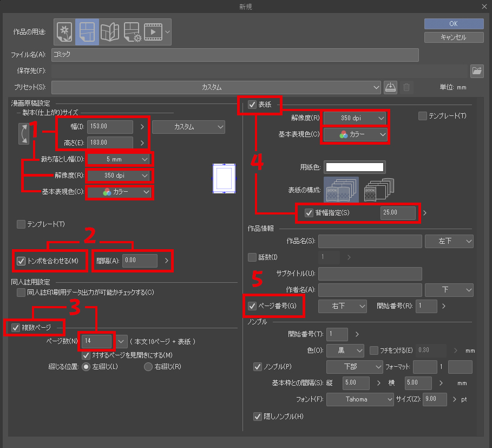Uncheck the 複数ページ checkbox
This screenshot has height=448, width=492.
click(x=16, y=327)
